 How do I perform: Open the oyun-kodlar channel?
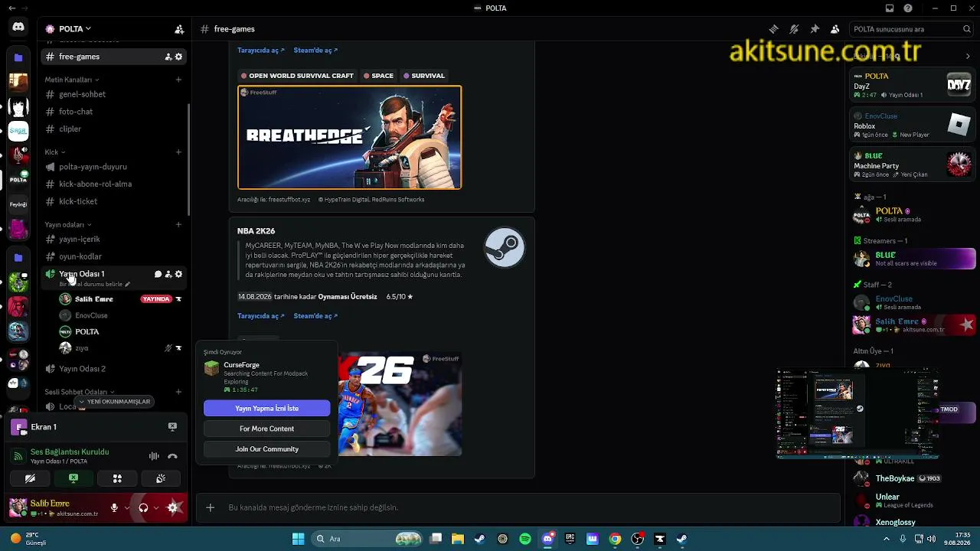click(115, 256)
